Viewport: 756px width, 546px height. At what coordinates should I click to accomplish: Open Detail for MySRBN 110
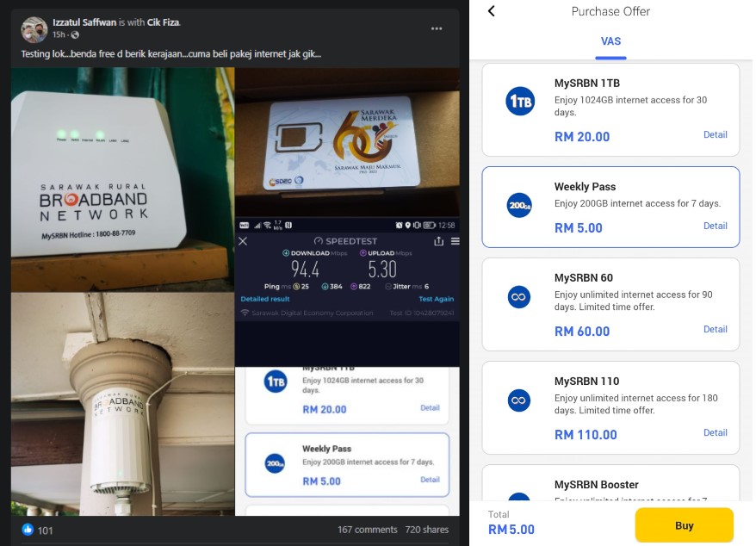(x=715, y=432)
